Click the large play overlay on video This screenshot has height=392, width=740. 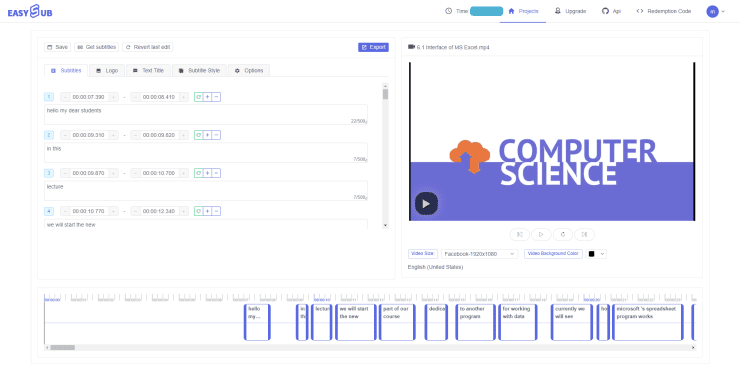click(x=426, y=204)
